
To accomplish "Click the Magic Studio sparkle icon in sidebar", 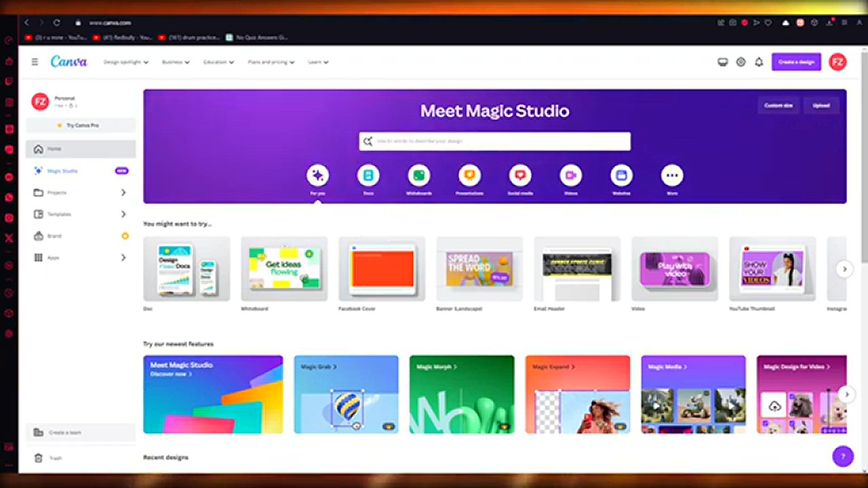I will coord(38,171).
